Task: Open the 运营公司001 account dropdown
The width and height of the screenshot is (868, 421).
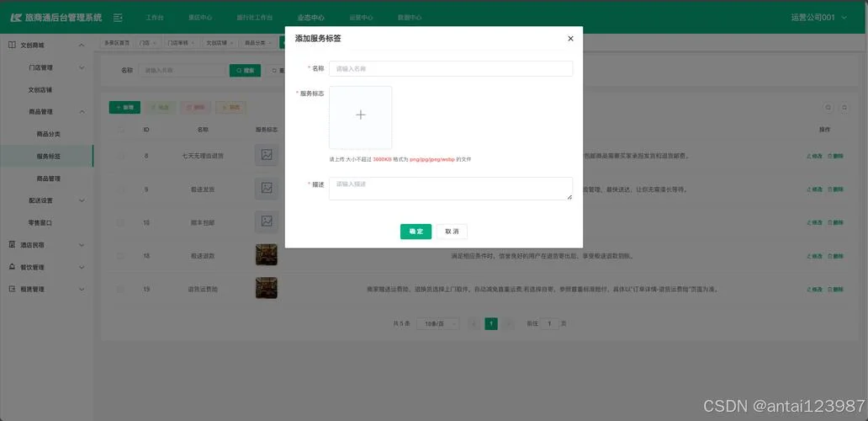Action: [819, 18]
